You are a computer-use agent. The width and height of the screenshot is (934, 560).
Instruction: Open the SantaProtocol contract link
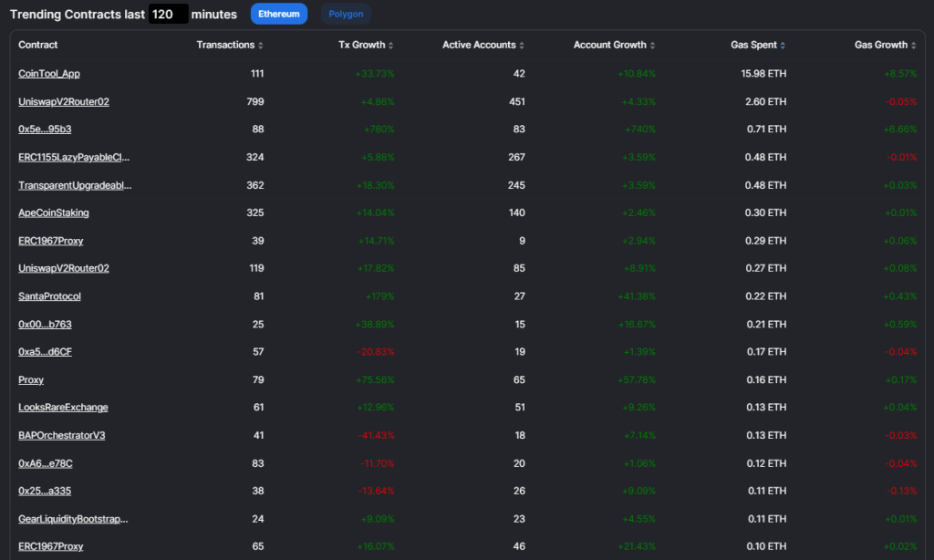(x=49, y=296)
